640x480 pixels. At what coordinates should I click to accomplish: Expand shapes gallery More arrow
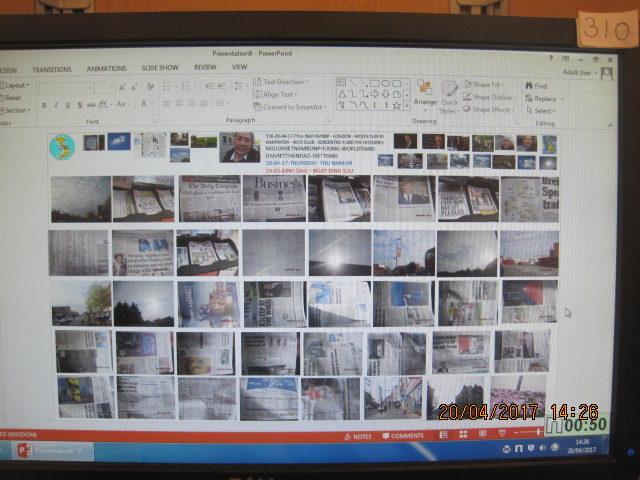pyautogui.click(x=407, y=106)
